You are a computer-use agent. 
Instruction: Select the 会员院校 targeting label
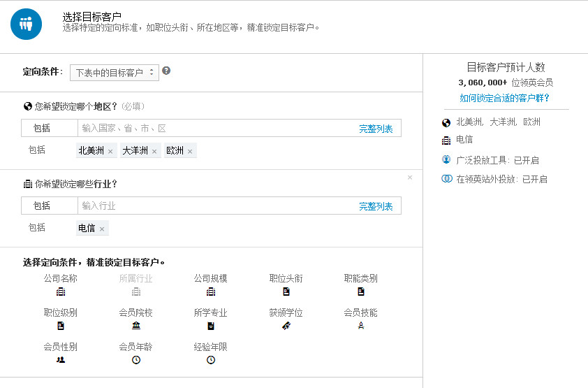pos(136,312)
